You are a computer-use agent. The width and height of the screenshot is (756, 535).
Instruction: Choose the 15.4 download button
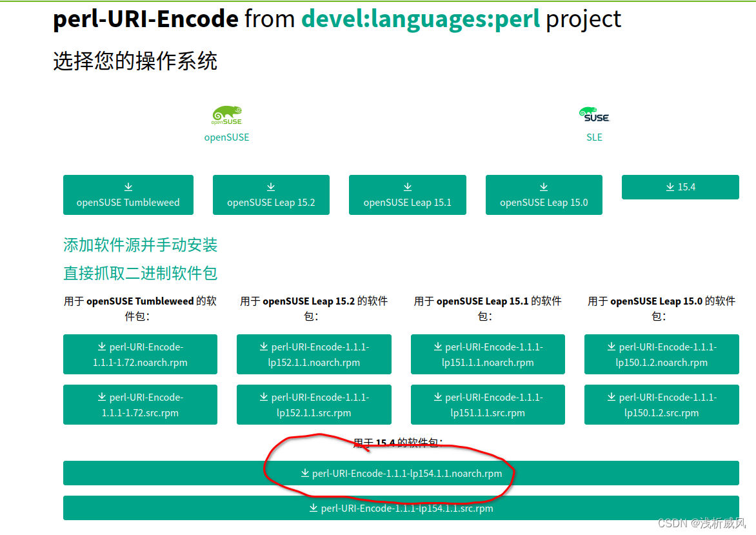click(x=681, y=187)
